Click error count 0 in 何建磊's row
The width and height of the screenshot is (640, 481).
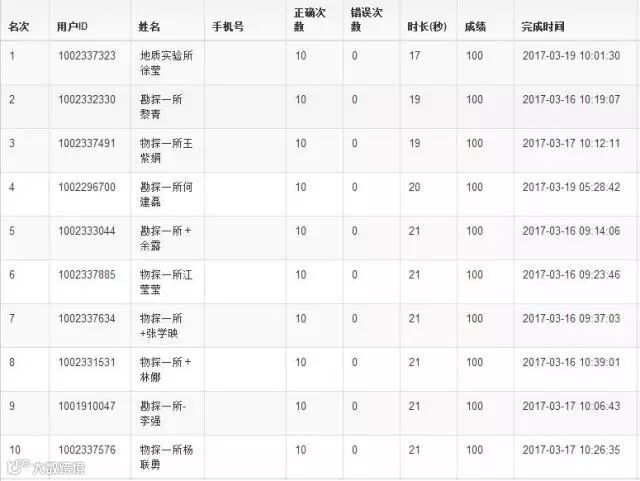click(355, 187)
